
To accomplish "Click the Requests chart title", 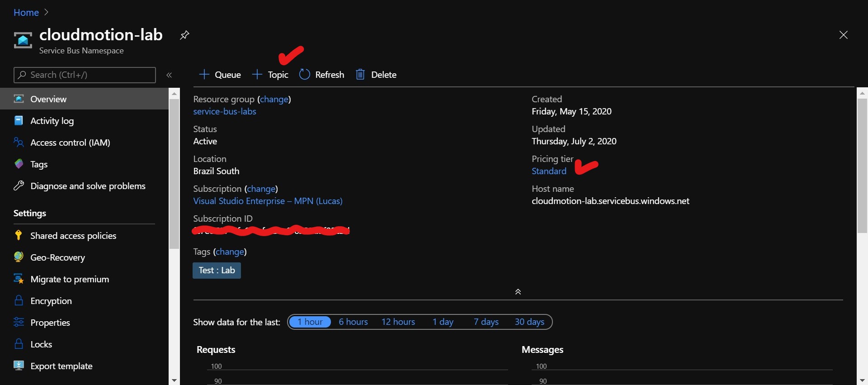I will click(x=216, y=350).
